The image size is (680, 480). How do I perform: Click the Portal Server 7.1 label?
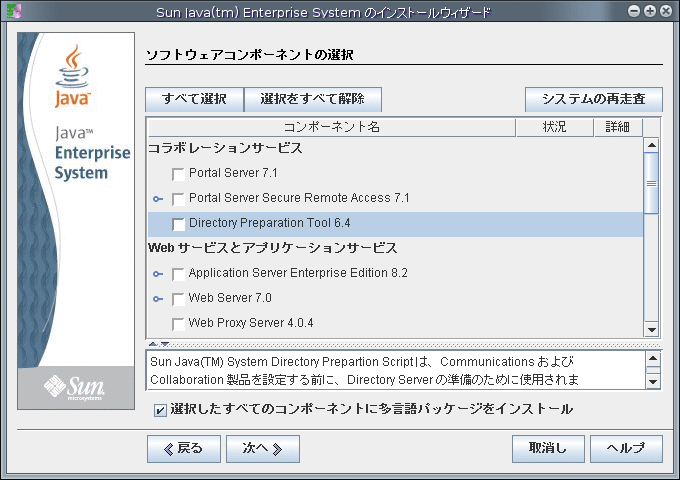click(233, 173)
